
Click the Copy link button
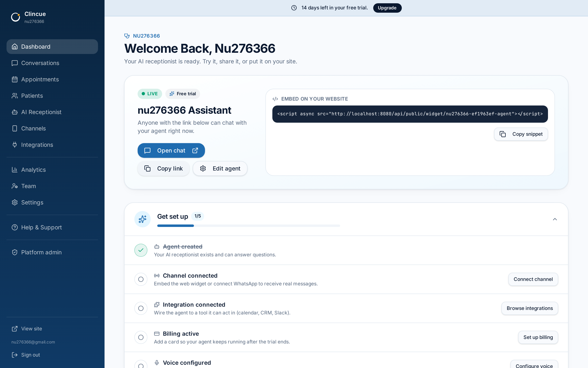(x=164, y=168)
